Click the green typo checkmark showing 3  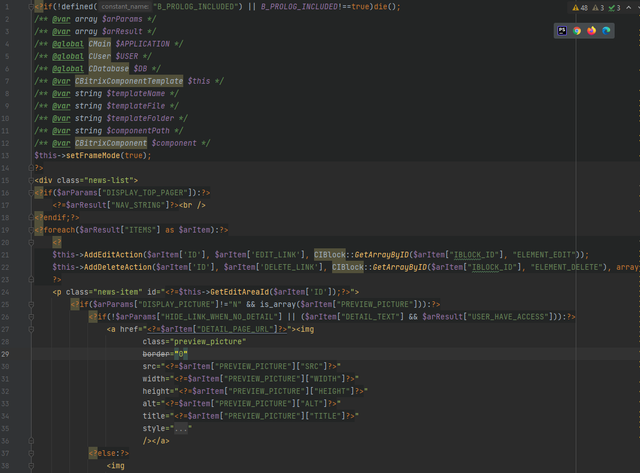[x=614, y=8]
